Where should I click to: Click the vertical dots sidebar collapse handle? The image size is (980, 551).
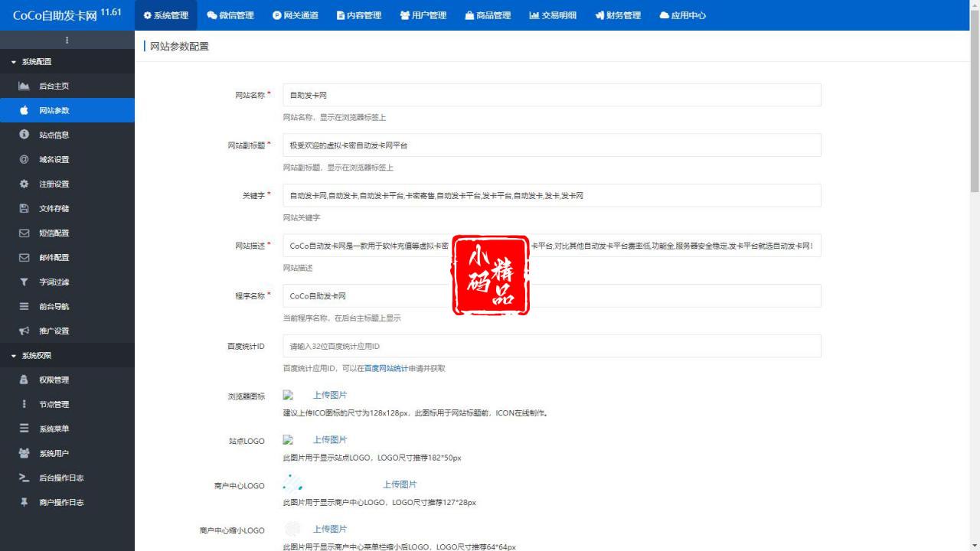(x=67, y=40)
